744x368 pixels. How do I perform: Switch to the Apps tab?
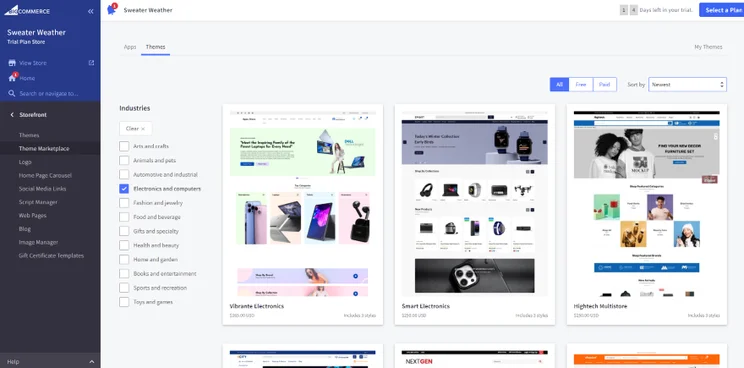[130, 47]
